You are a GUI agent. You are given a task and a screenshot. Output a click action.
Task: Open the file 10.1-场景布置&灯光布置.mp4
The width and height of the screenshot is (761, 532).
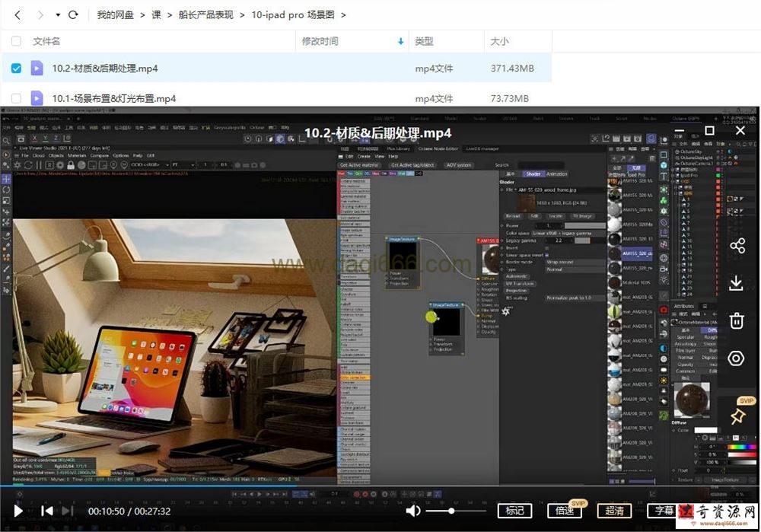pos(114,98)
